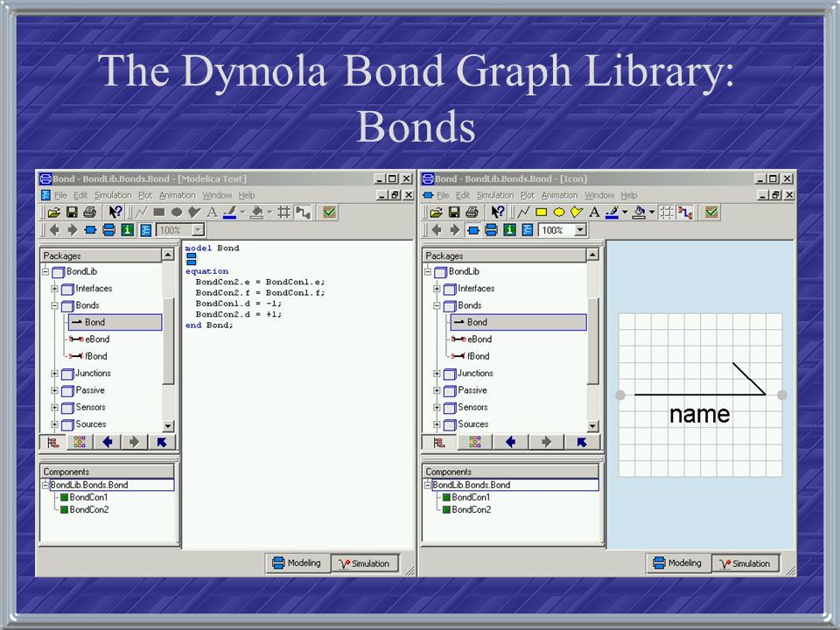Screen dimensions: 840x630
Task: Fill style dropdown arrow in right window
Action: tap(651, 213)
